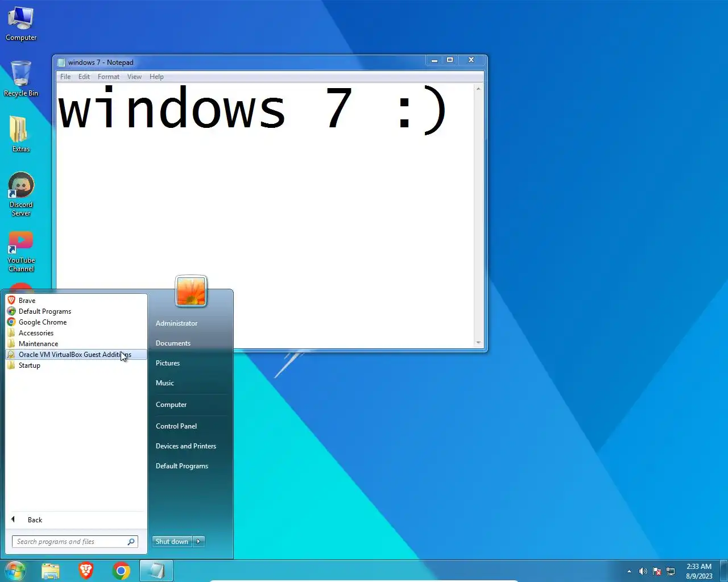Click the Notepad title bar icon

[61, 63]
